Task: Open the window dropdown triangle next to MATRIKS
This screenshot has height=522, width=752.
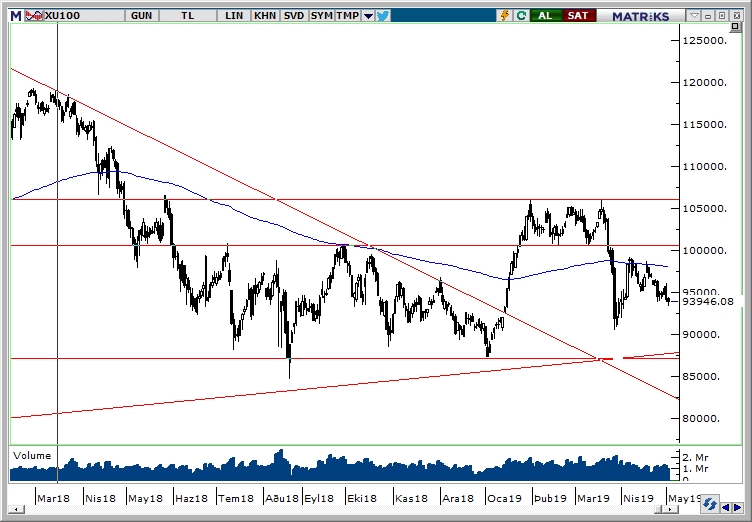Action: pyautogui.click(x=694, y=16)
